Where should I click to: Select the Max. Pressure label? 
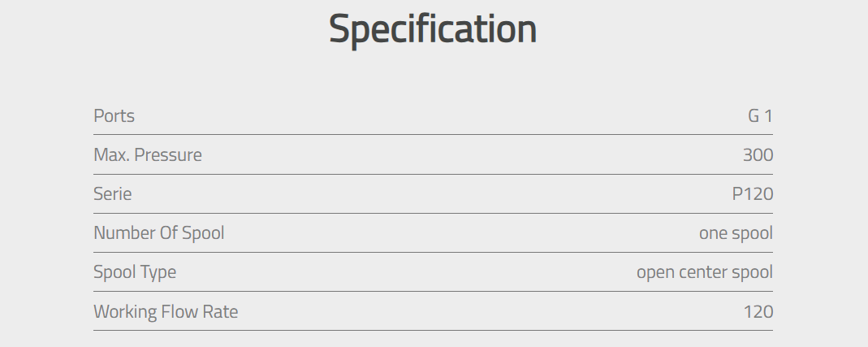point(148,154)
